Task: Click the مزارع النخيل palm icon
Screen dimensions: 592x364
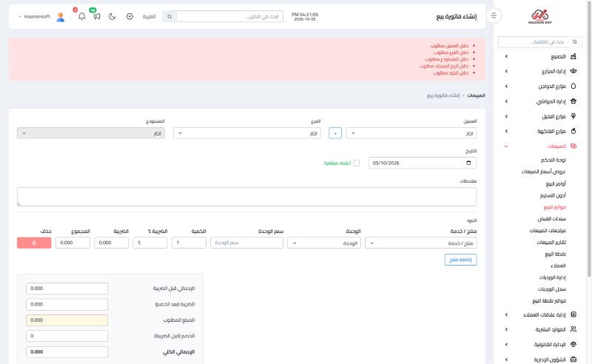Action: (573, 116)
